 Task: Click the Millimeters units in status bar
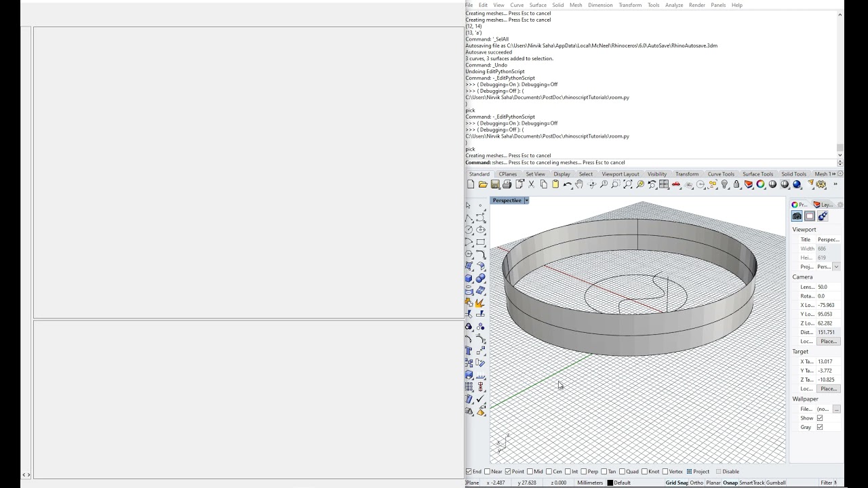point(590,483)
